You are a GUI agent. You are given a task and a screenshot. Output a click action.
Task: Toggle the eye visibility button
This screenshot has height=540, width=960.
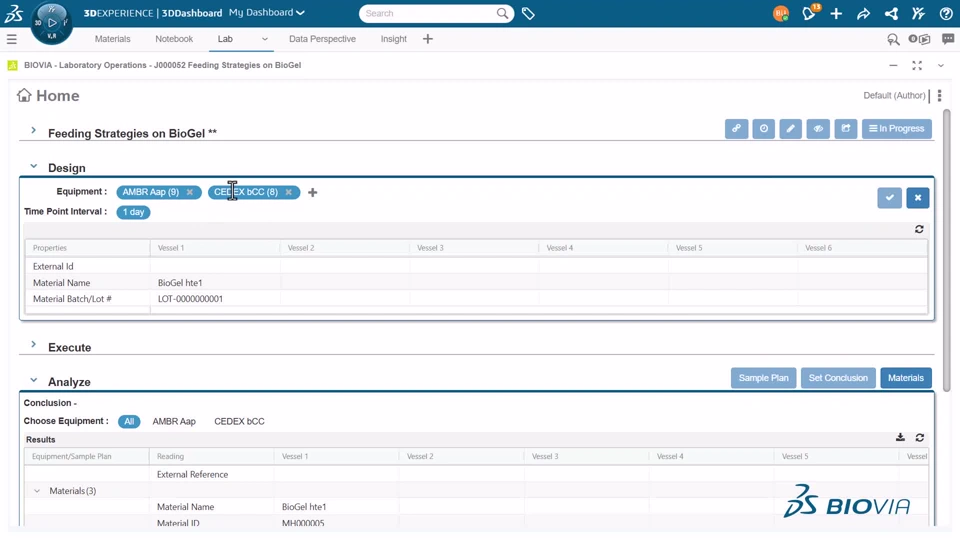pos(818,129)
